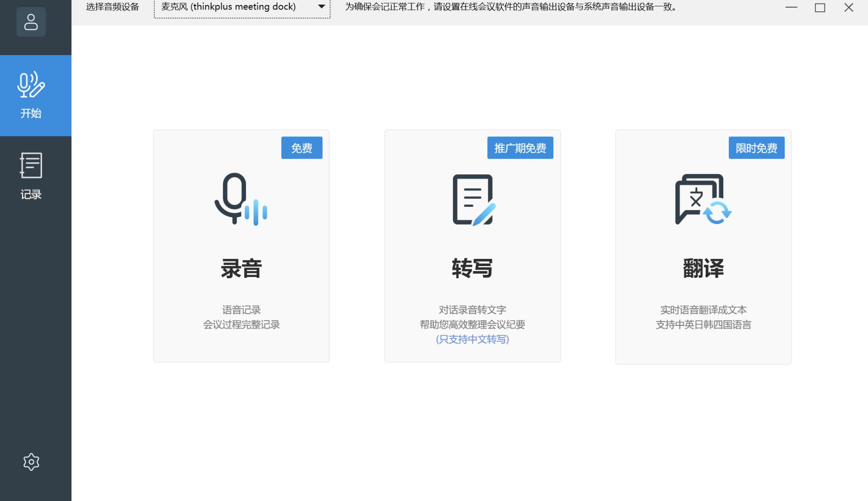868x501 pixels.
Task: Show available audio input devices
Action: coord(242,7)
